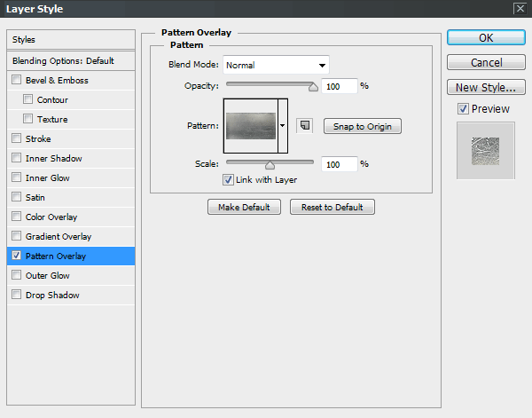Image resolution: width=532 pixels, height=418 pixels.
Task: Select the Pattern Overlay list item
Action: click(56, 256)
